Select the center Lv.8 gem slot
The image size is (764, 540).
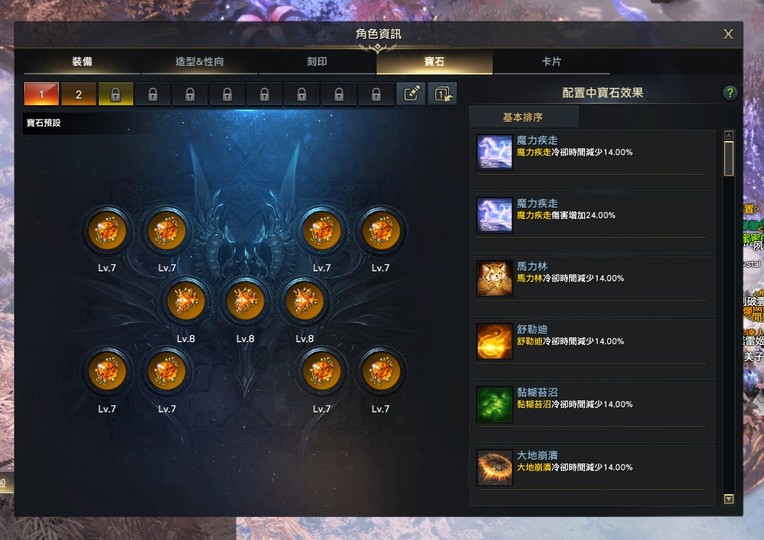coord(245,302)
